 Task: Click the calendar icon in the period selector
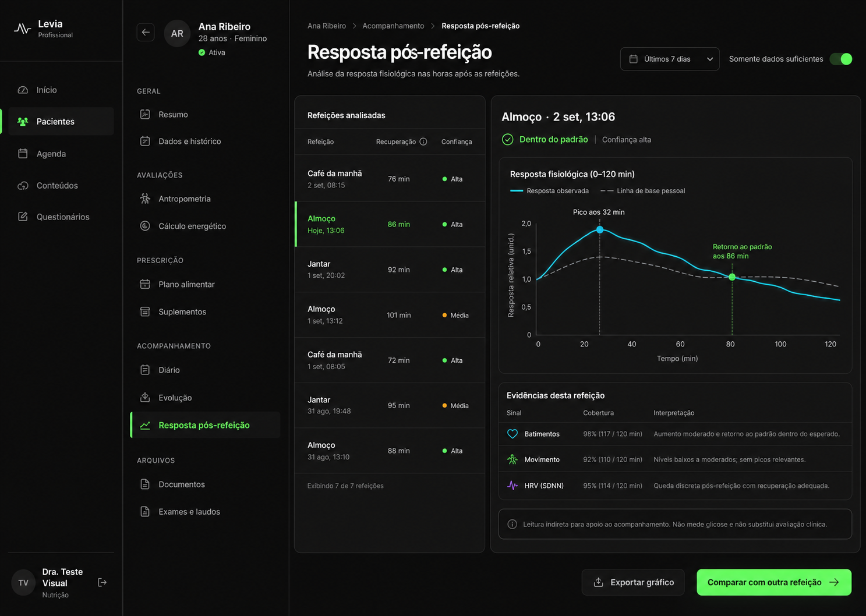click(x=634, y=59)
